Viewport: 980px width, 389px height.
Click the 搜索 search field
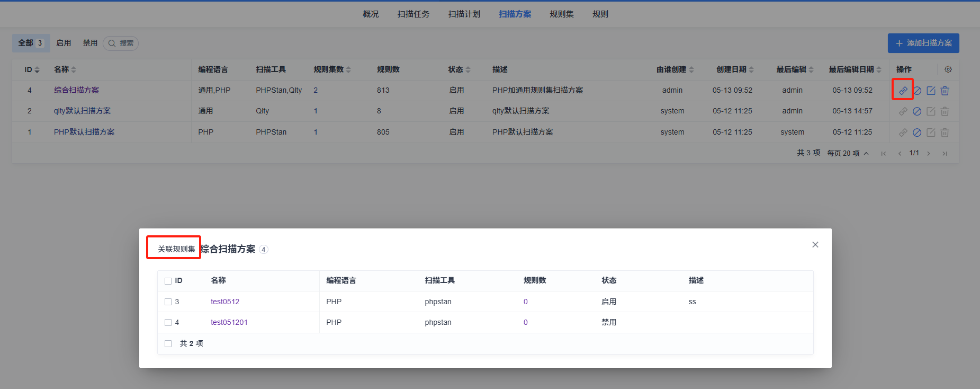click(122, 43)
